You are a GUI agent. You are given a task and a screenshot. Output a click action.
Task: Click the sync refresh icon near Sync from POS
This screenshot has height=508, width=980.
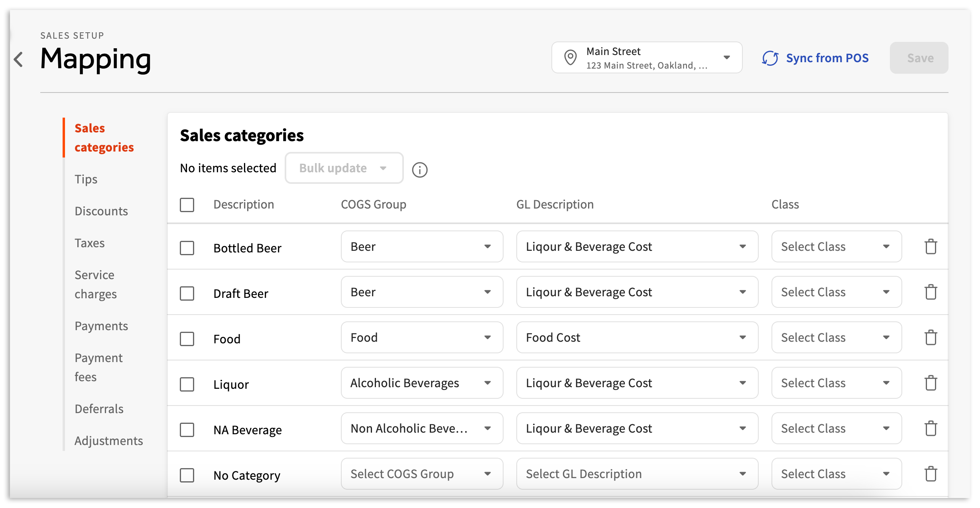coord(770,58)
